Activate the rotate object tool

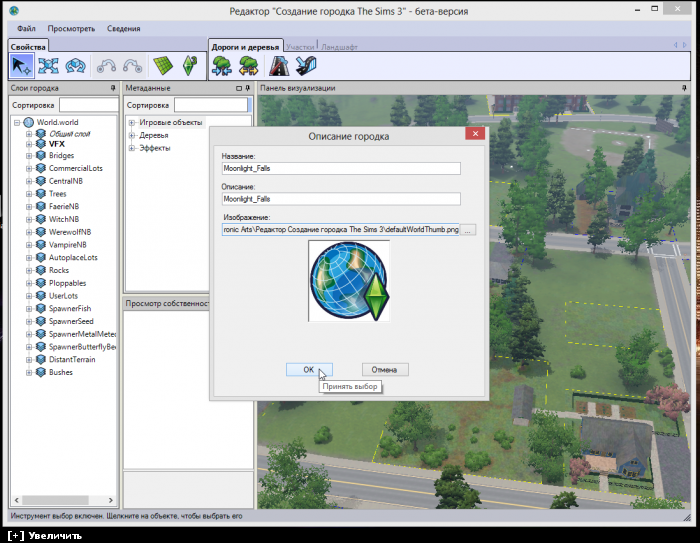[x=76, y=65]
